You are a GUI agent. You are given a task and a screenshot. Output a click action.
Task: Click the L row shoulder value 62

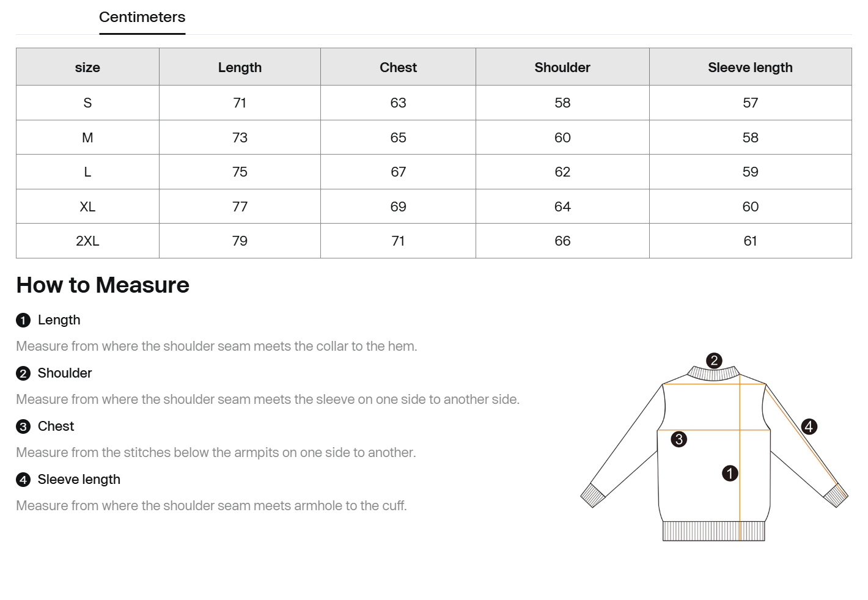pyautogui.click(x=562, y=172)
